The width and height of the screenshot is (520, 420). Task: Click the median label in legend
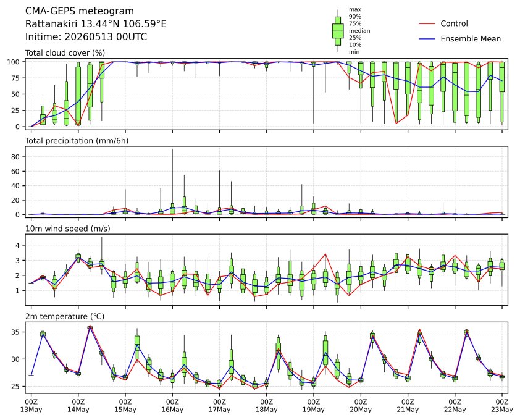coord(359,30)
